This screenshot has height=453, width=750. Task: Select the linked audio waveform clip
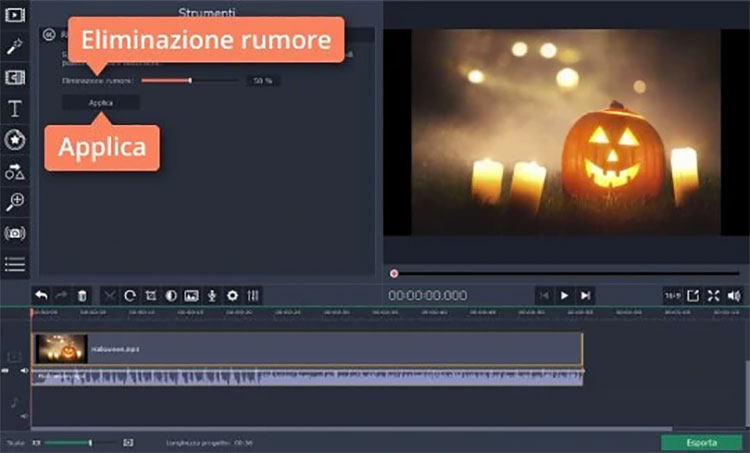(x=307, y=376)
